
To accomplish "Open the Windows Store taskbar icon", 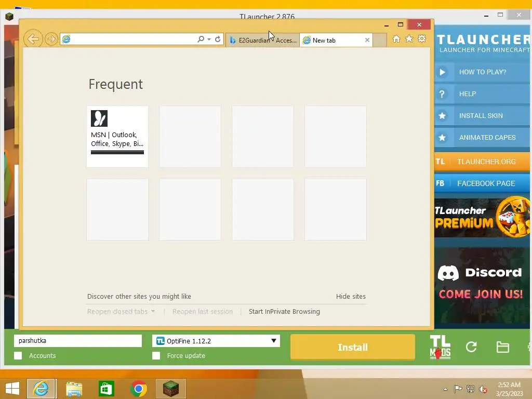I will (106, 389).
